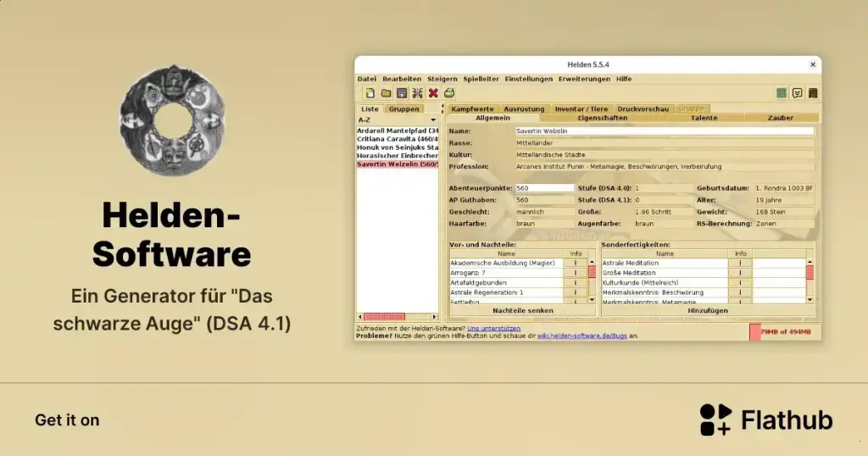Image resolution: width=868 pixels, height=456 pixels.
Task: Click the Nachteile senken button
Action: (x=522, y=311)
